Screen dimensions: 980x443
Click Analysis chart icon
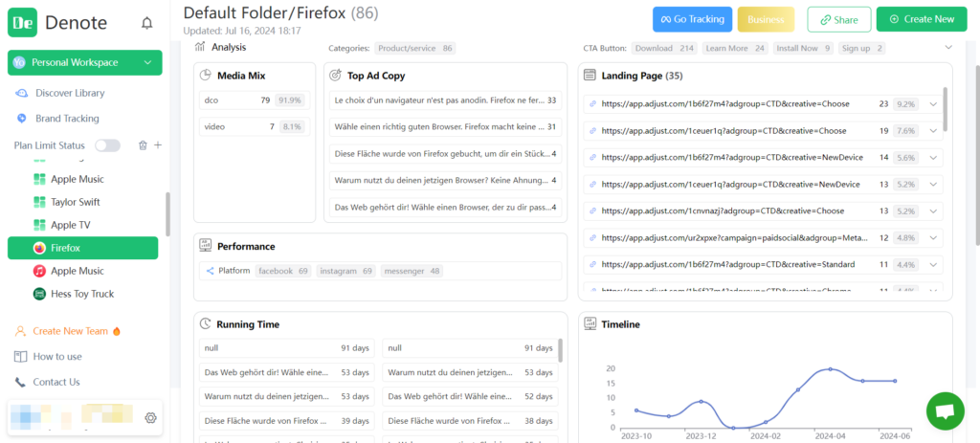[x=200, y=47]
